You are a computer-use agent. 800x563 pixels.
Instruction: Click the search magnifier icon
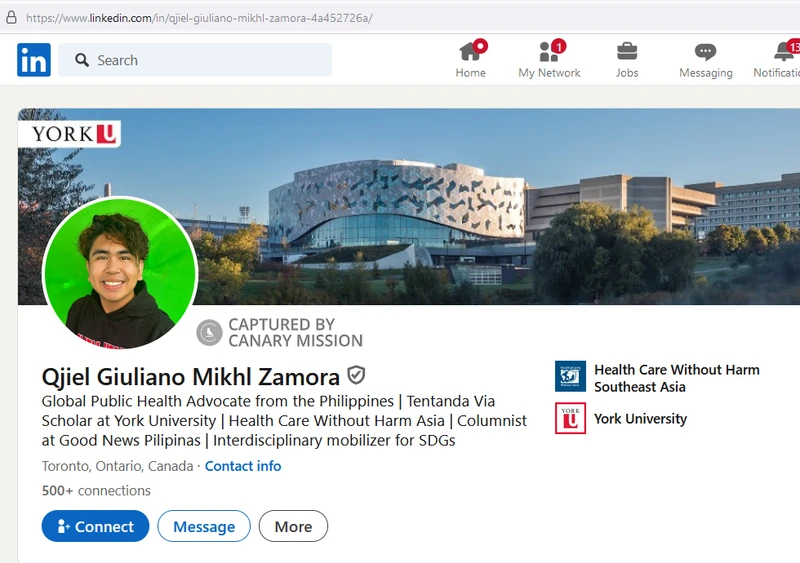pyautogui.click(x=82, y=60)
